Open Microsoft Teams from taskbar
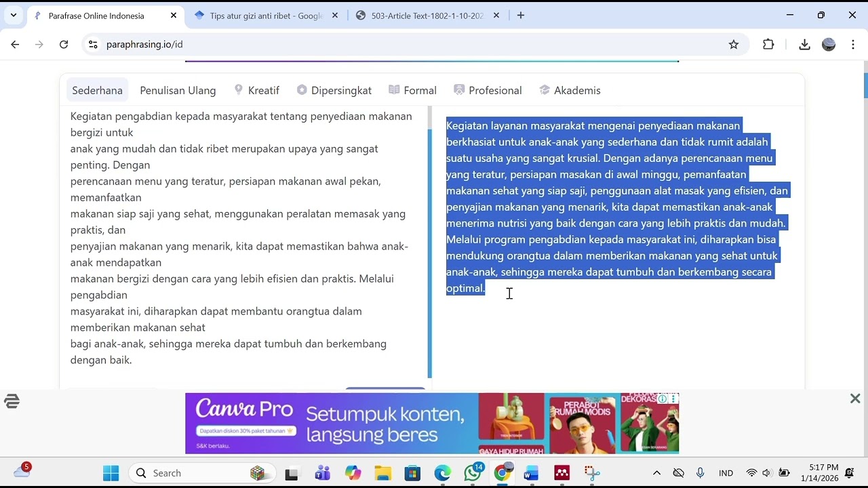868x488 pixels. [322, 473]
